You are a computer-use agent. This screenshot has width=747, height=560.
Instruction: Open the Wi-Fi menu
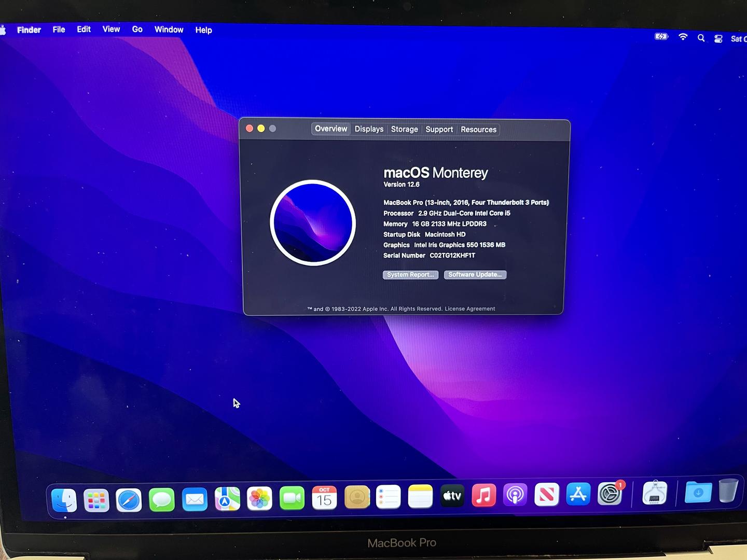click(683, 37)
